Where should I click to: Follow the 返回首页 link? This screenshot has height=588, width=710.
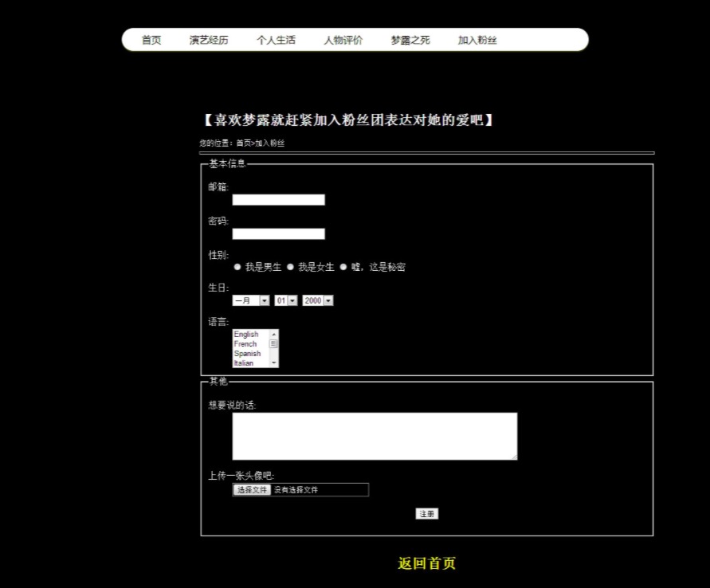click(x=426, y=563)
